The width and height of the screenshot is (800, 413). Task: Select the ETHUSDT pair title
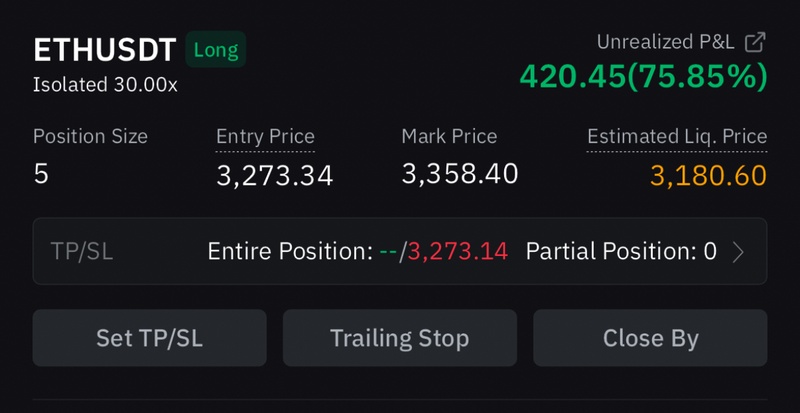tap(105, 49)
